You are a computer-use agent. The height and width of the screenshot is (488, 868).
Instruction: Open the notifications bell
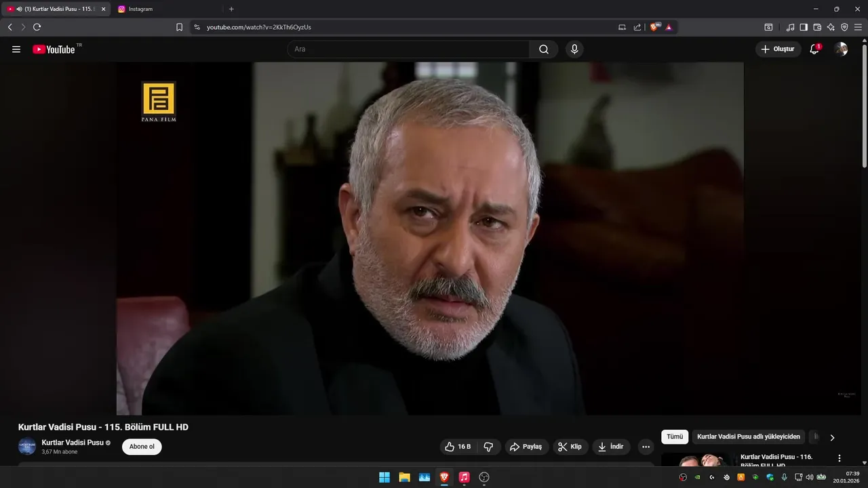click(x=814, y=49)
